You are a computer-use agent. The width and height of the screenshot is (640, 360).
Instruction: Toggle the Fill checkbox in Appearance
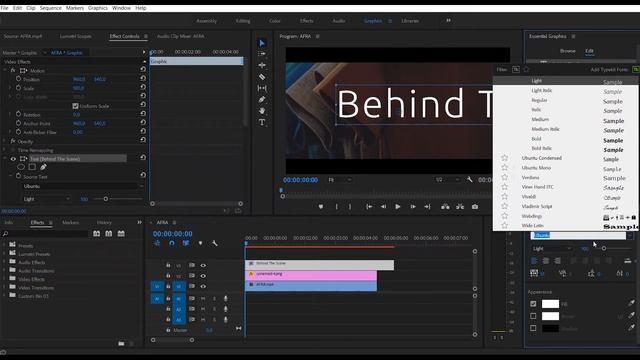[533, 304]
